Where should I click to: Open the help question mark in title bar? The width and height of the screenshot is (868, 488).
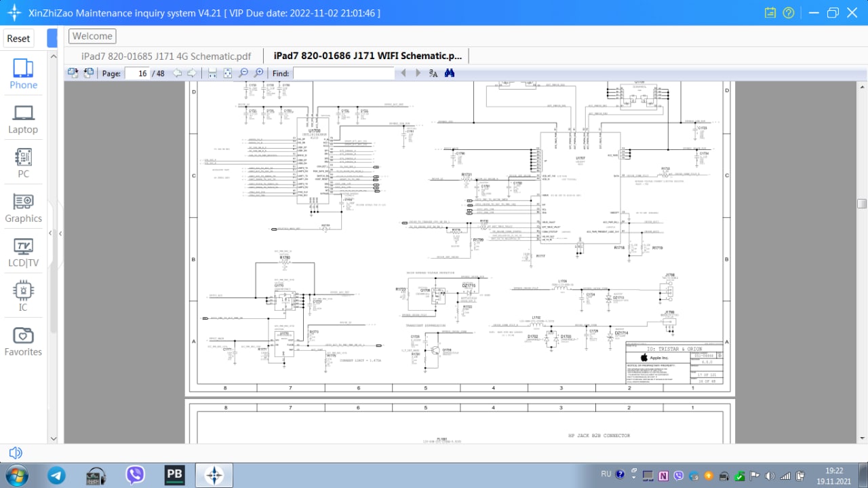point(789,13)
